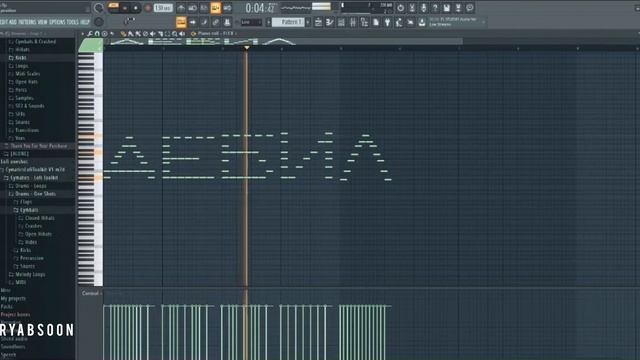Toggle the pattern/song mode switch
The height and width of the screenshot is (360, 640).
[113, 7]
